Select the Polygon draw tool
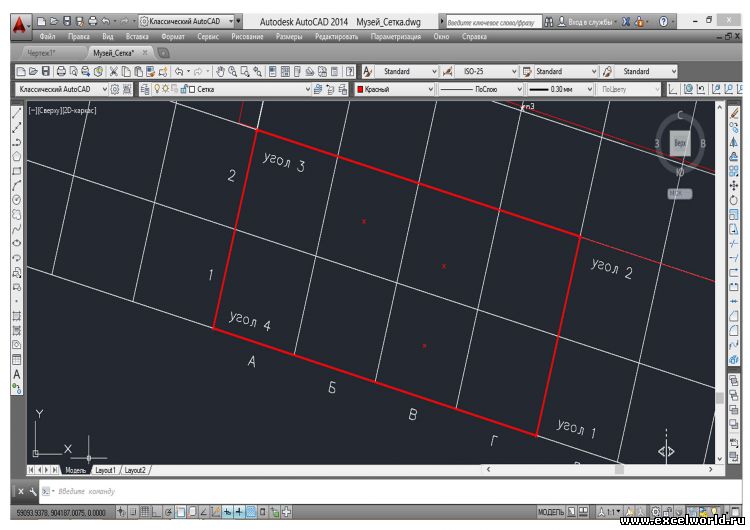The width and height of the screenshot is (750, 530). [x=17, y=156]
